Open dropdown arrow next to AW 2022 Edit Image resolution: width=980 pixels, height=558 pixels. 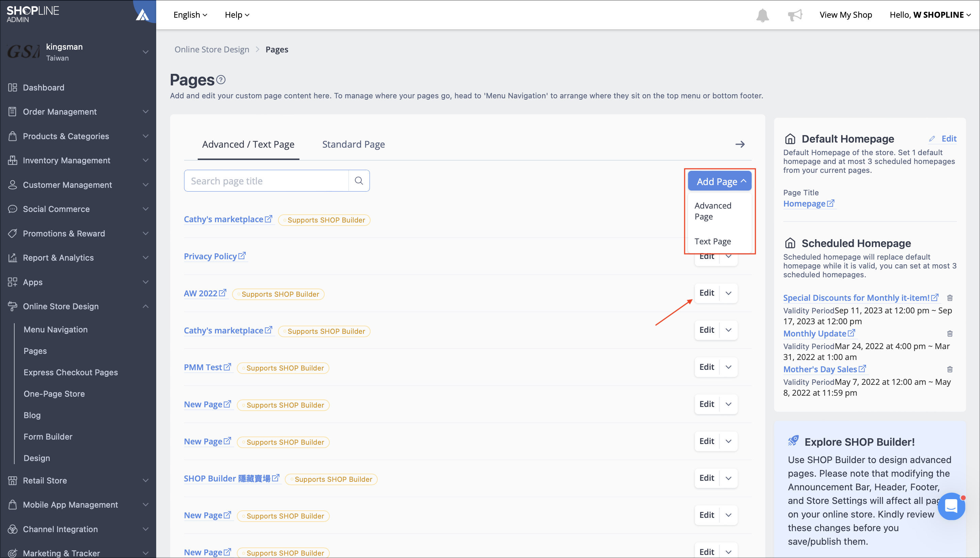(728, 293)
